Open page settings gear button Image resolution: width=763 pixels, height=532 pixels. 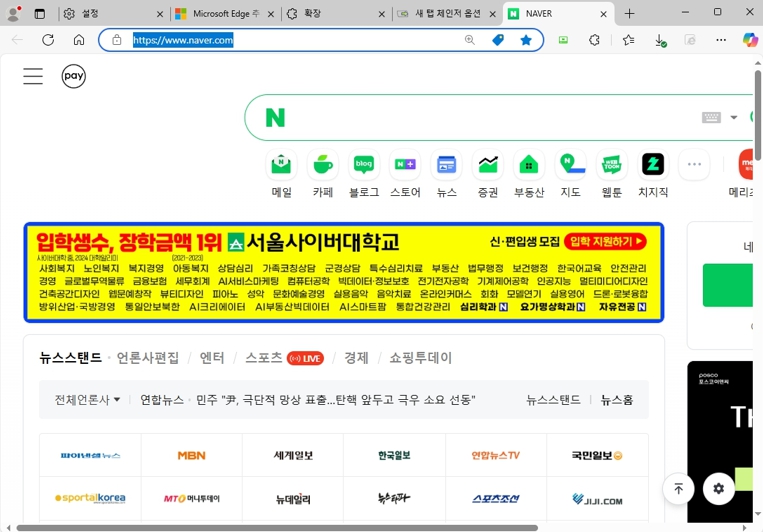[x=719, y=488]
